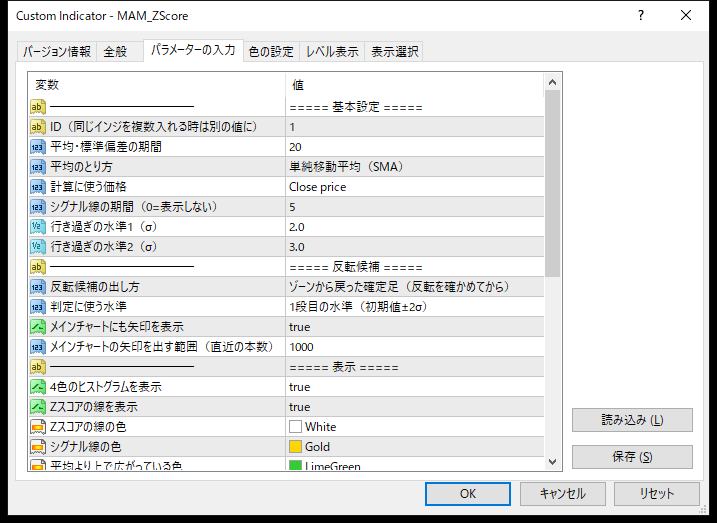
Task: Click the LimeGreen color swatch
Action: coord(295,465)
